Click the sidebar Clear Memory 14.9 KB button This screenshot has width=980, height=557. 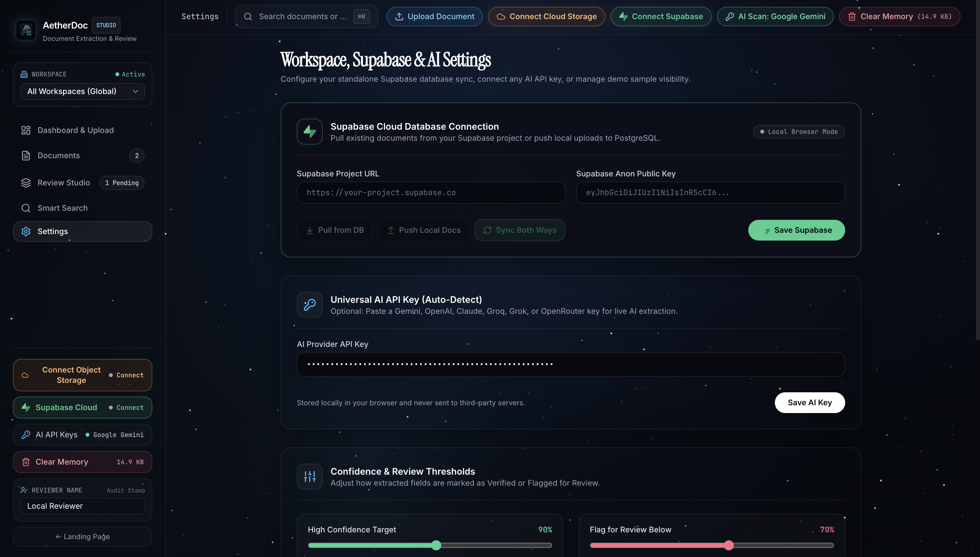83,462
